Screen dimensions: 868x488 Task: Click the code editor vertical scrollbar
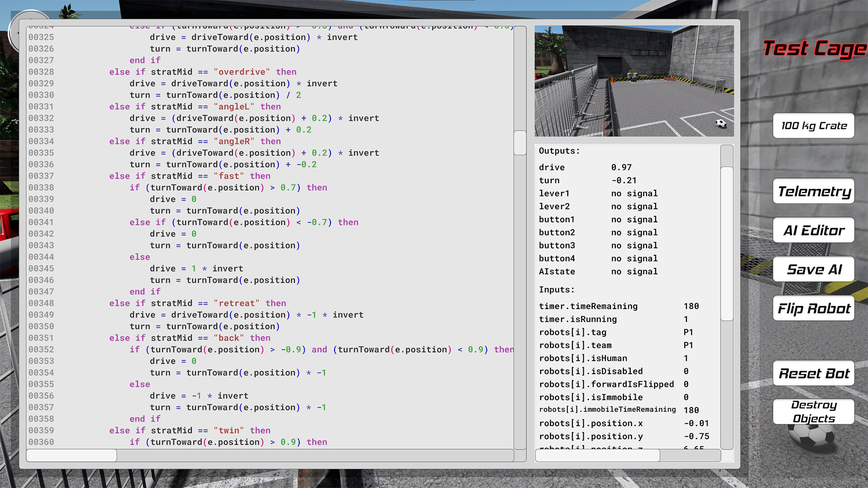coord(519,143)
